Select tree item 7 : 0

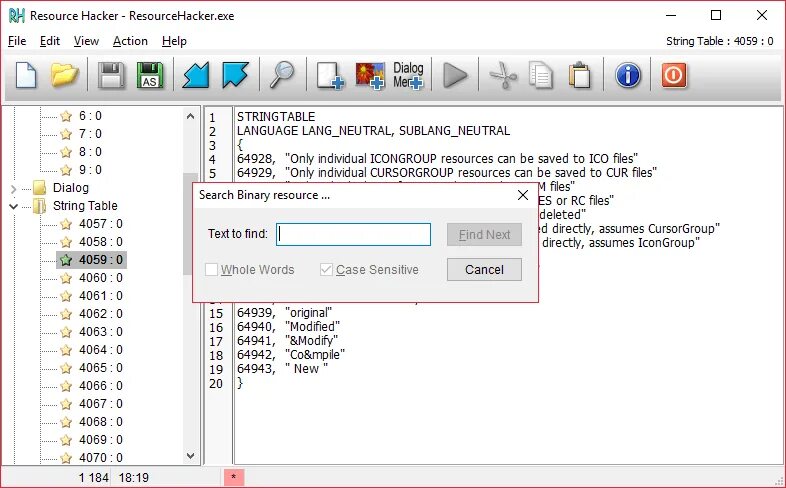pos(90,134)
